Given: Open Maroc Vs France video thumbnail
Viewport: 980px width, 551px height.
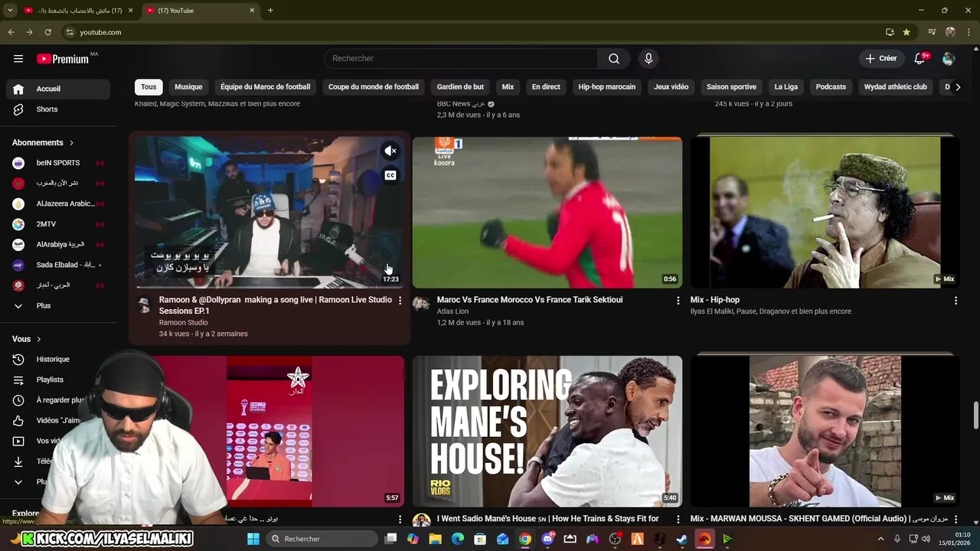Looking at the screenshot, I should pos(547,212).
